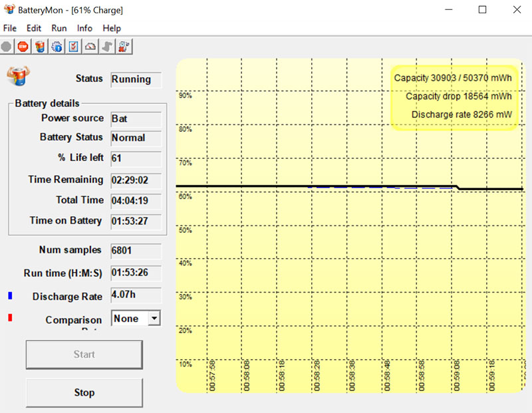Image resolution: width=532 pixels, height=413 pixels.
Task: Maximize the BatteryMon window
Action: 482,9
